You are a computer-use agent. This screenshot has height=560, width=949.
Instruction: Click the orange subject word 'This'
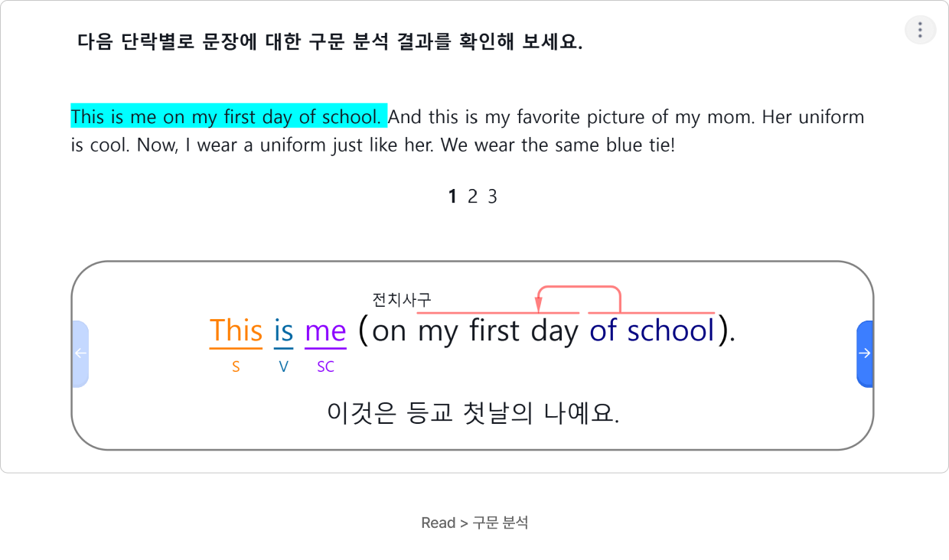coord(236,331)
